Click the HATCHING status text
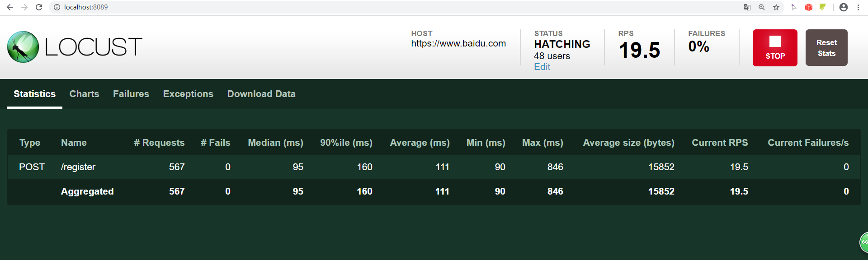This screenshot has height=260, width=868. point(562,44)
